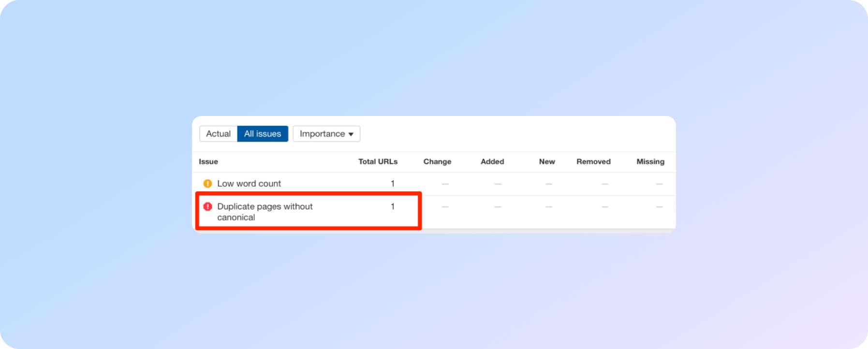Sort by the Missing column header
The height and width of the screenshot is (349, 868).
tap(650, 161)
